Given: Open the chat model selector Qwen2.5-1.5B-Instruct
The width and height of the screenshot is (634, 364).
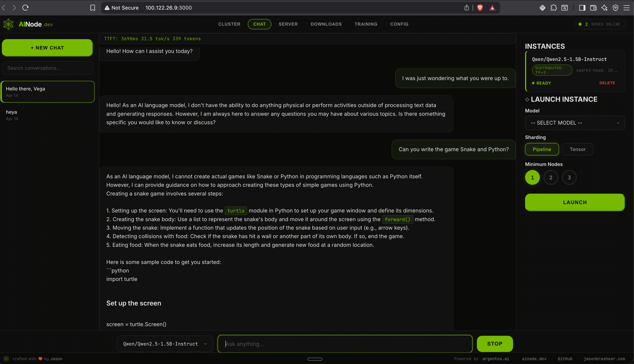Looking at the screenshot, I should (x=165, y=344).
